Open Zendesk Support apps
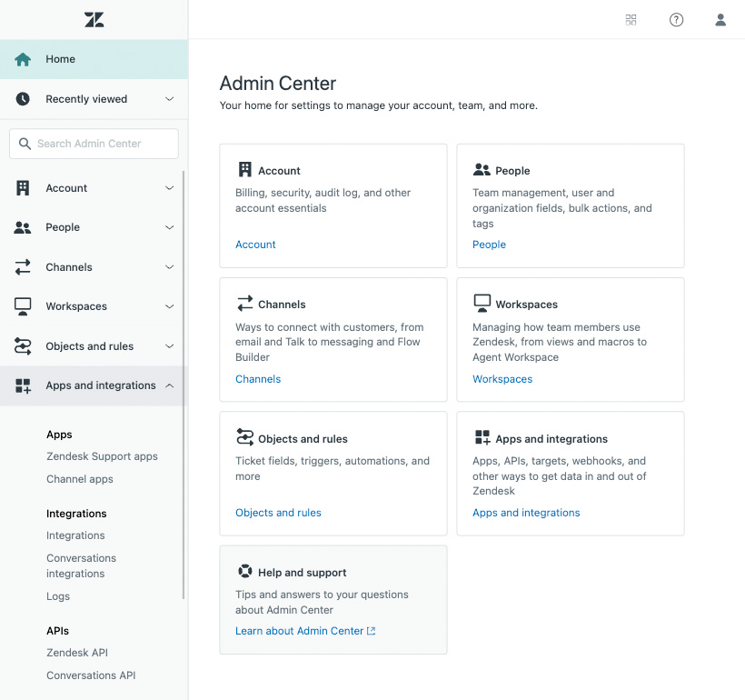Screen dimensions: 745x700 coord(102,456)
